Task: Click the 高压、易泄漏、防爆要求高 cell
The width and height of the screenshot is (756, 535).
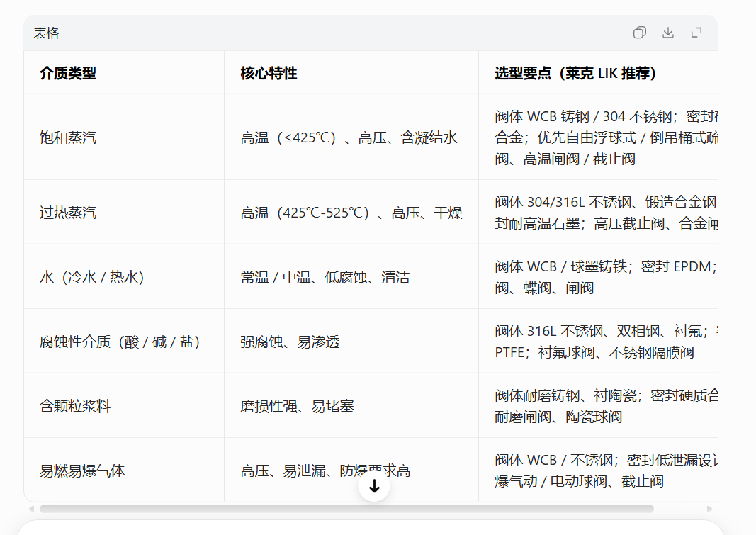Action: [x=351, y=471]
